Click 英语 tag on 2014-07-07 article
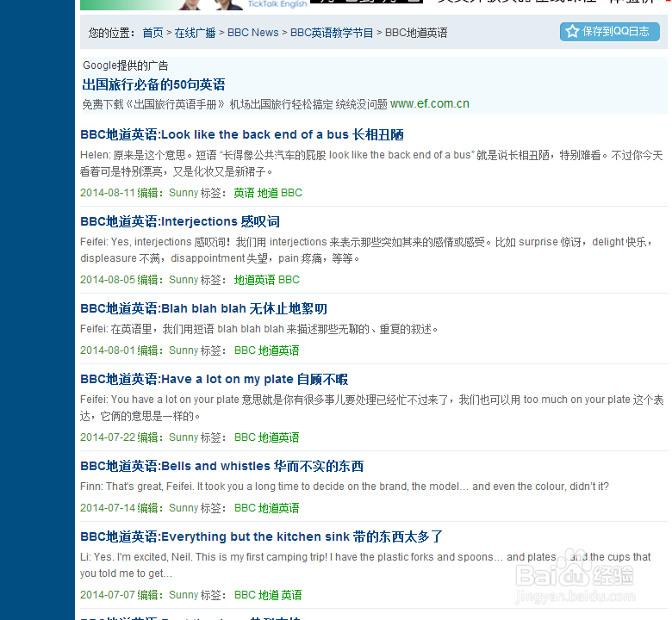 coord(292,595)
